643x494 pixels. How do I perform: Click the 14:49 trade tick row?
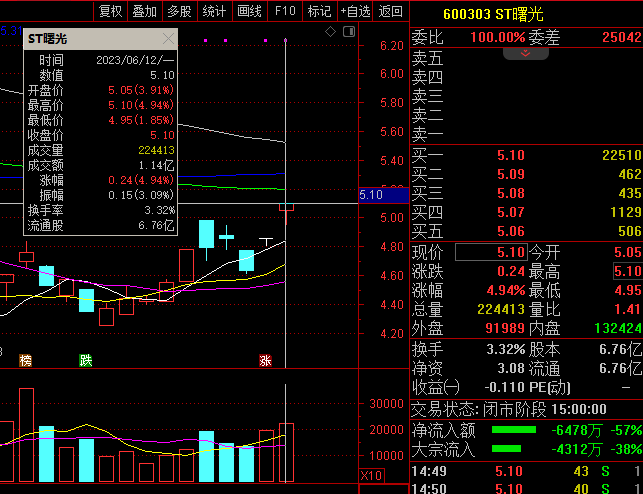pos(527,471)
